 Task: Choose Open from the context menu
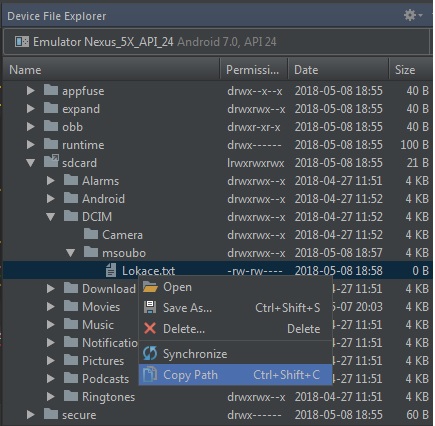tap(235, 287)
